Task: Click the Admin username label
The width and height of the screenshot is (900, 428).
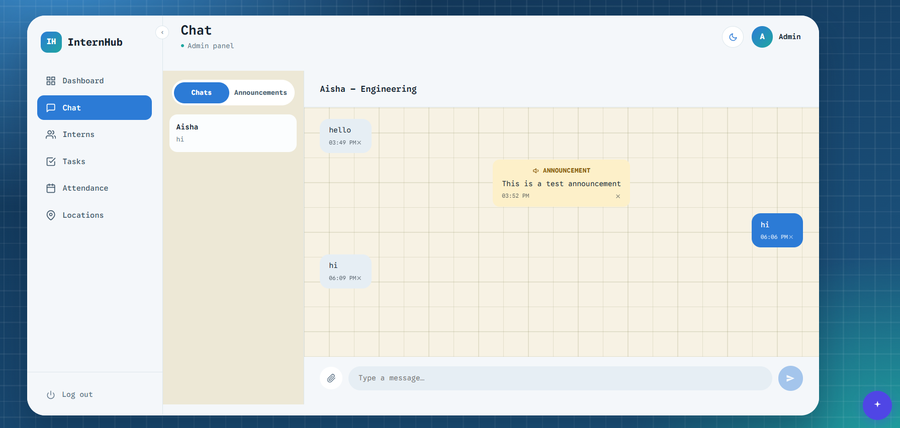Action: click(x=789, y=37)
